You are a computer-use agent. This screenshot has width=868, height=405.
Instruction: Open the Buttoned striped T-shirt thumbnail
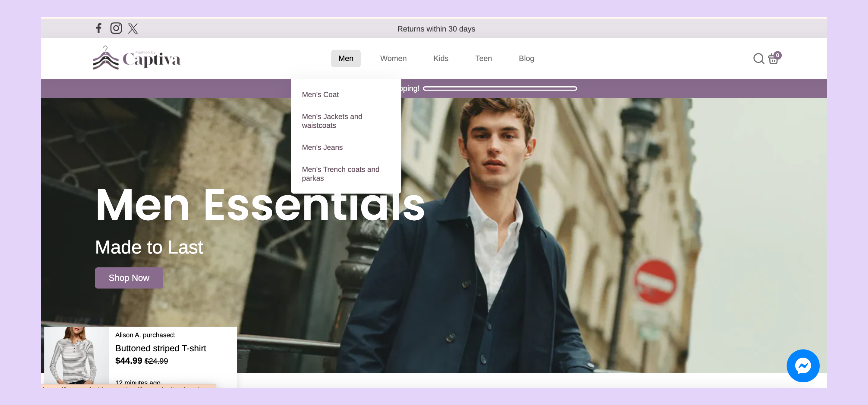[76, 356]
